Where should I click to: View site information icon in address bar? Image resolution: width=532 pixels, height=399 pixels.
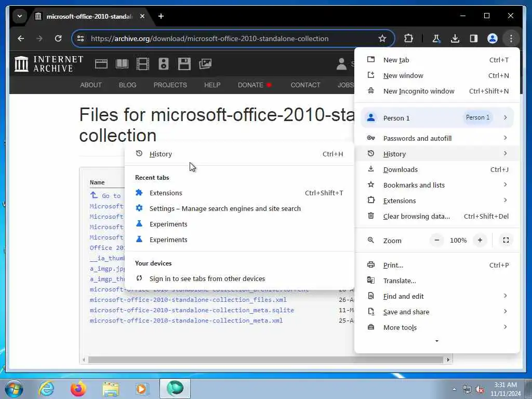tap(81, 38)
